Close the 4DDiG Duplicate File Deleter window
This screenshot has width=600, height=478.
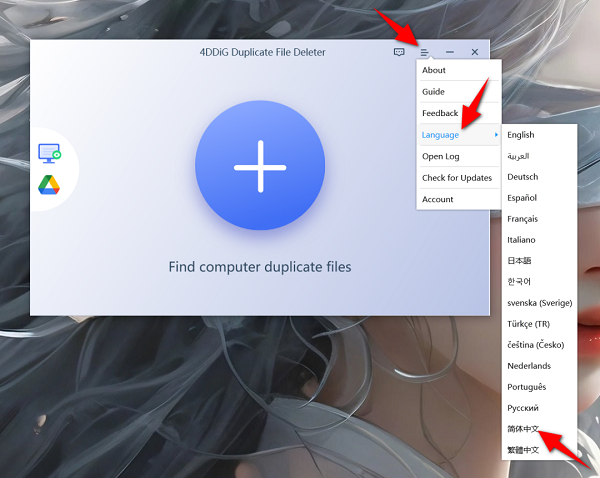(x=474, y=52)
